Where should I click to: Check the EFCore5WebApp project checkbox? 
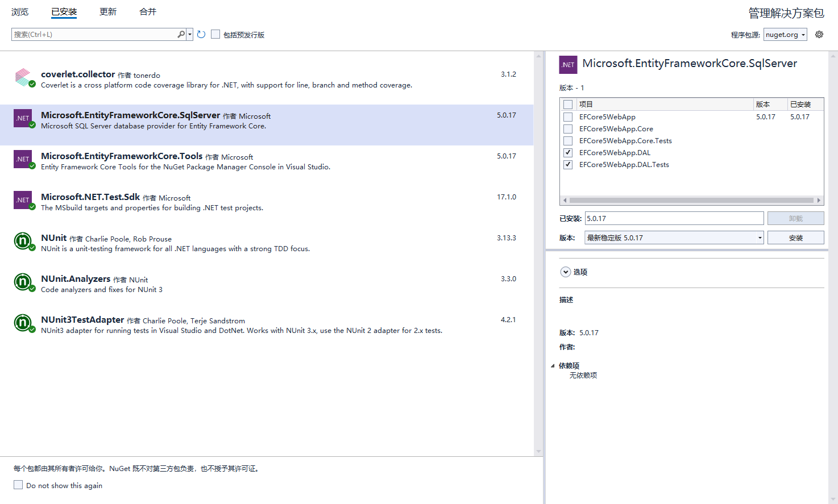[568, 117]
